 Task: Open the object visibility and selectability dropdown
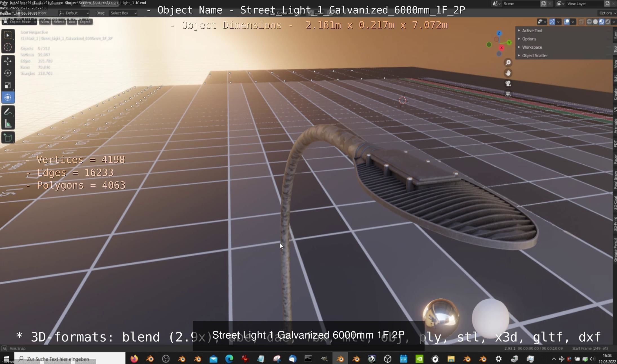point(542,22)
